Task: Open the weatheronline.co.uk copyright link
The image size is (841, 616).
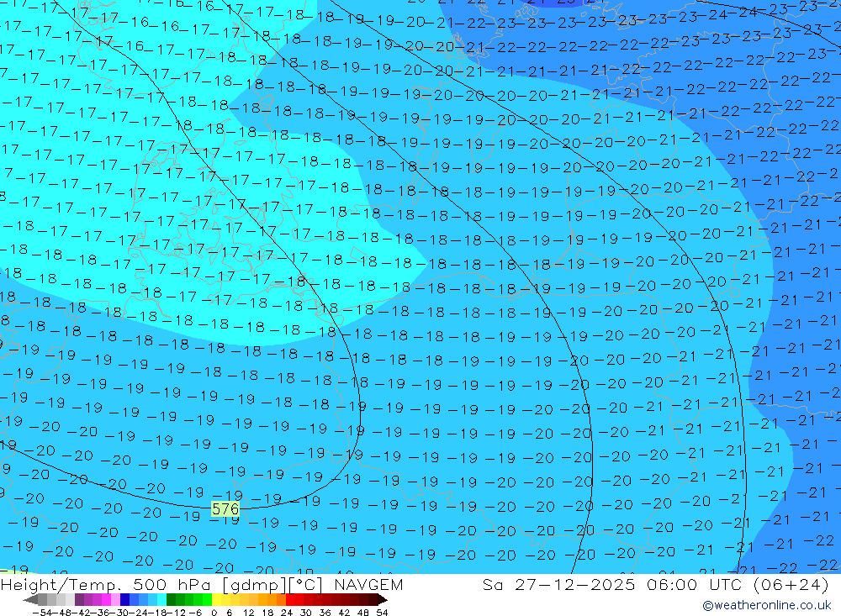Action: (766, 605)
